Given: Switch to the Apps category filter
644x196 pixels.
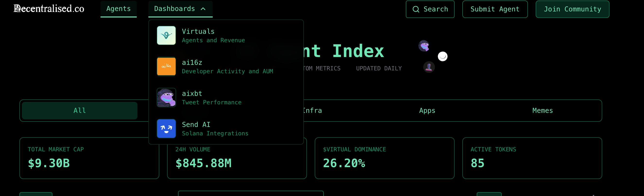Looking at the screenshot, I should pos(427,110).
